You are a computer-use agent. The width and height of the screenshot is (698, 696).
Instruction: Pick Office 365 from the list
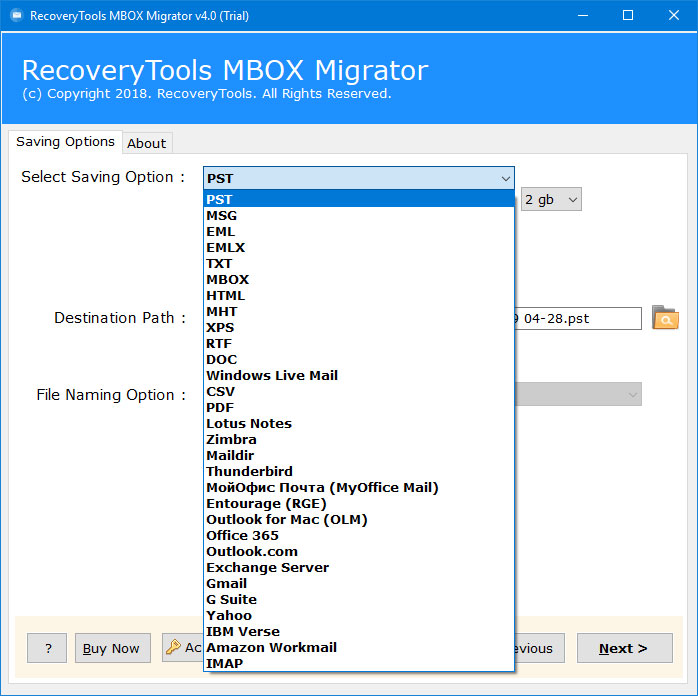pos(359,536)
